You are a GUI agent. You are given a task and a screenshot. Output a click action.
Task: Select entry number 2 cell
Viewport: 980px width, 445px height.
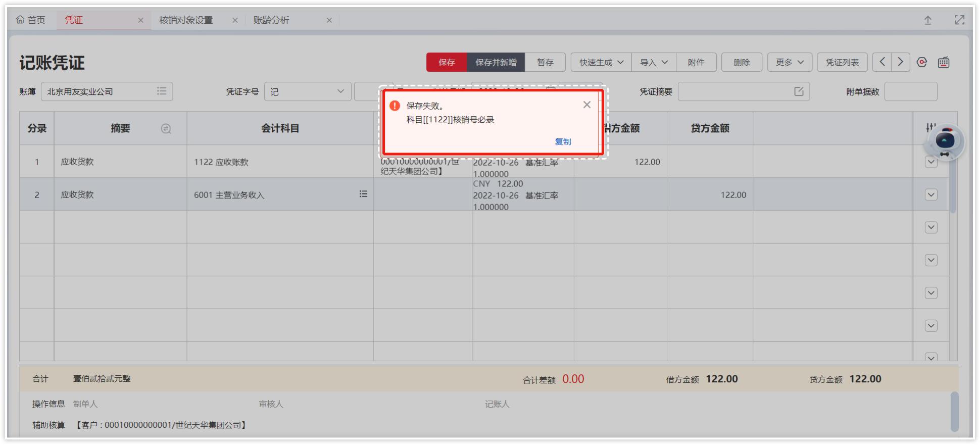click(x=37, y=194)
